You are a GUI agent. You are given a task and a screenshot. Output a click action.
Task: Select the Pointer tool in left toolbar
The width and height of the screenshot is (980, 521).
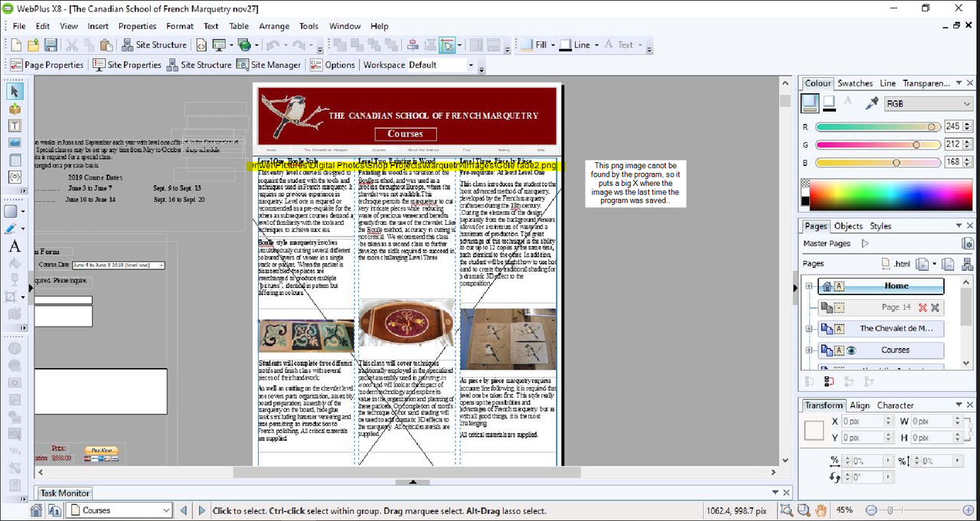click(x=15, y=91)
